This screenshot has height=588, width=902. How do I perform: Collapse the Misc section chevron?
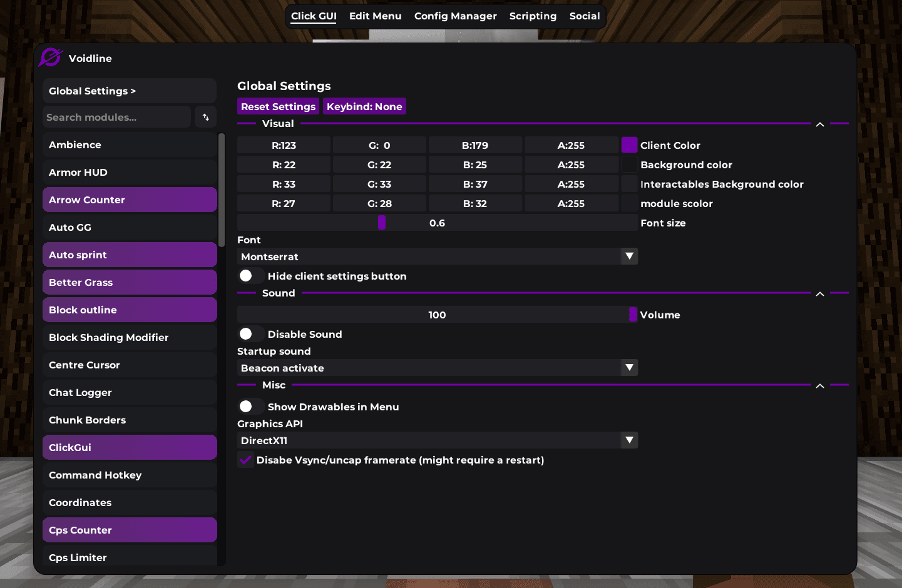820,386
